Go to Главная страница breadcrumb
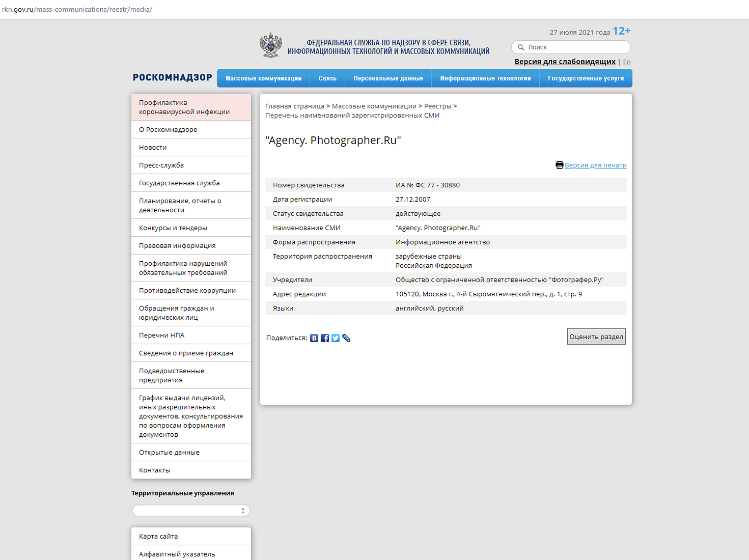The width and height of the screenshot is (749, 560). [294, 106]
